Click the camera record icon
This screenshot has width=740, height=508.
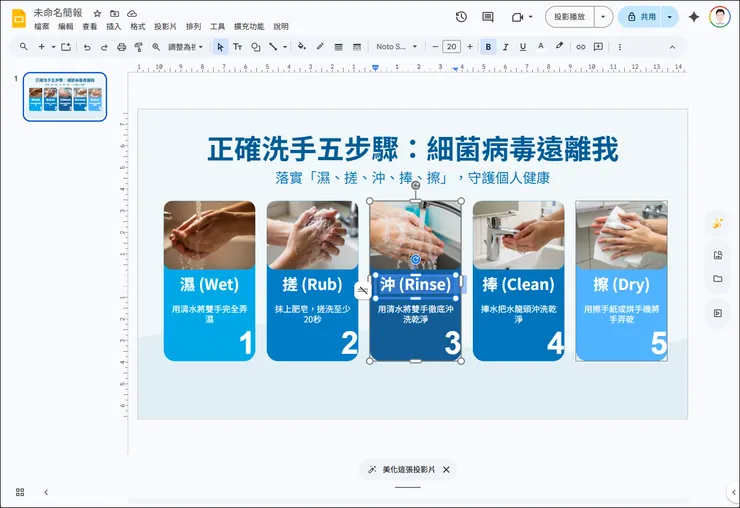click(x=517, y=17)
